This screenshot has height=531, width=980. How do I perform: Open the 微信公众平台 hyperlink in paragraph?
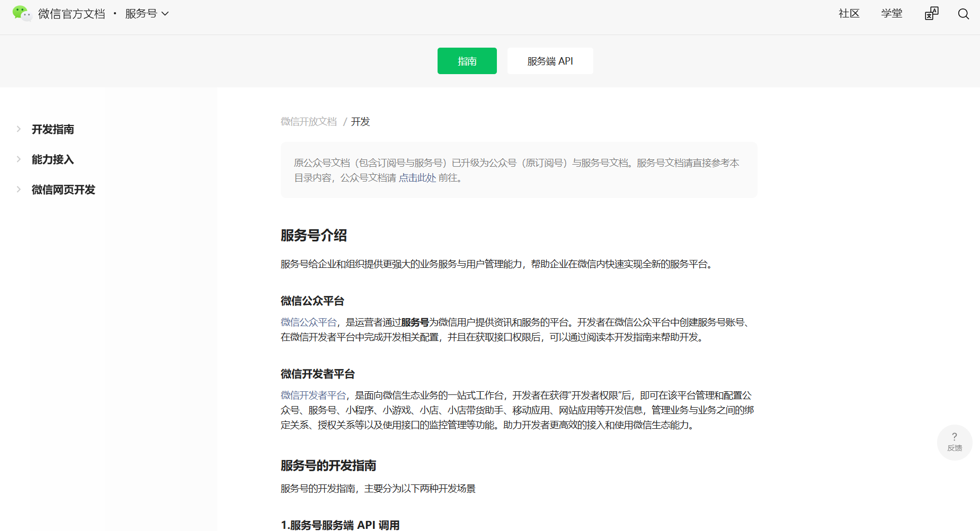pyautogui.click(x=309, y=322)
